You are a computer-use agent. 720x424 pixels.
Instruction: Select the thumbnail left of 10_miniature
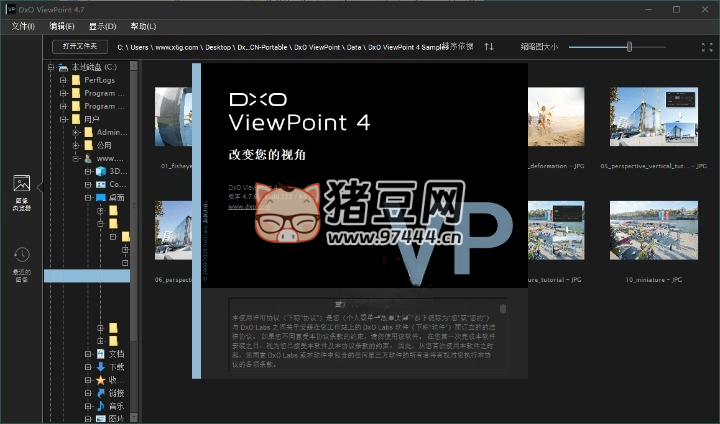[x=556, y=230]
